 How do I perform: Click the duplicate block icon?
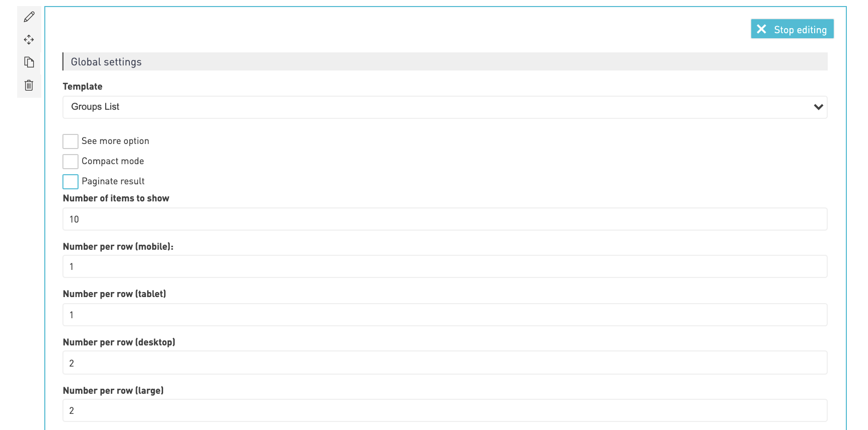[x=29, y=62]
